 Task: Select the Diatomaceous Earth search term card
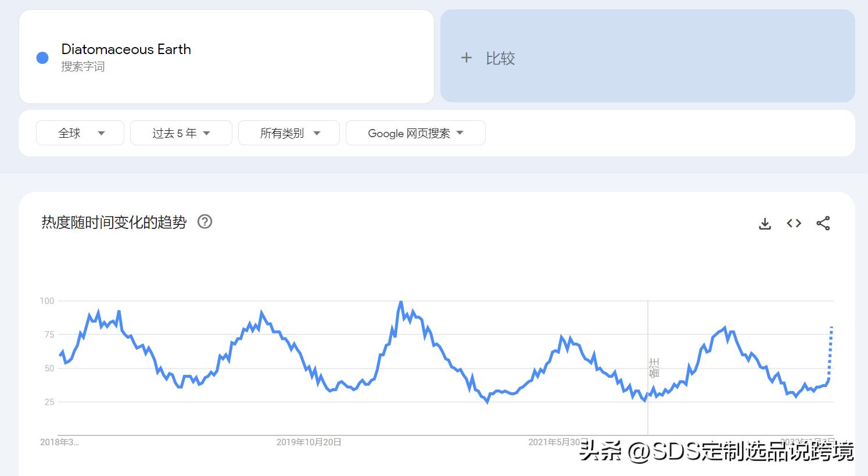[227, 57]
